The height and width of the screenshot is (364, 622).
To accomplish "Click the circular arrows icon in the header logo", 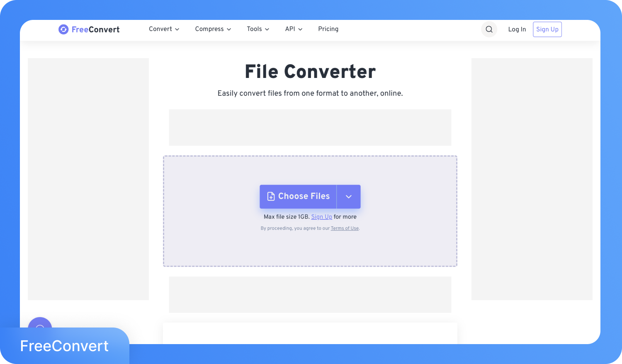I will 64,29.
